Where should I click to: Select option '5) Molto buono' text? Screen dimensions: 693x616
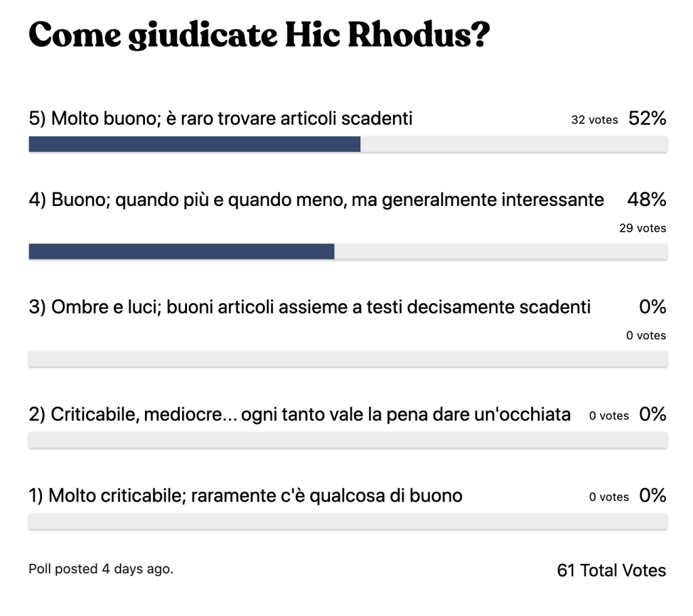pyautogui.click(x=220, y=119)
